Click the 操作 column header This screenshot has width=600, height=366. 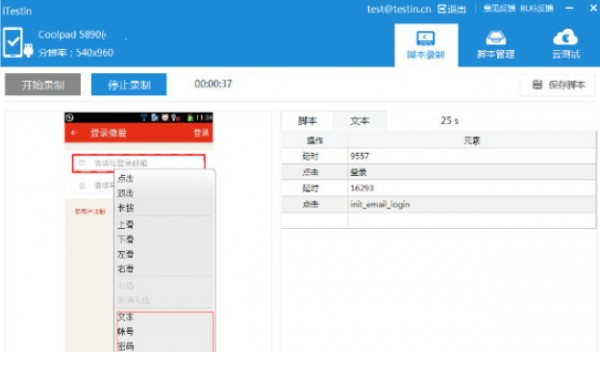pyautogui.click(x=315, y=141)
